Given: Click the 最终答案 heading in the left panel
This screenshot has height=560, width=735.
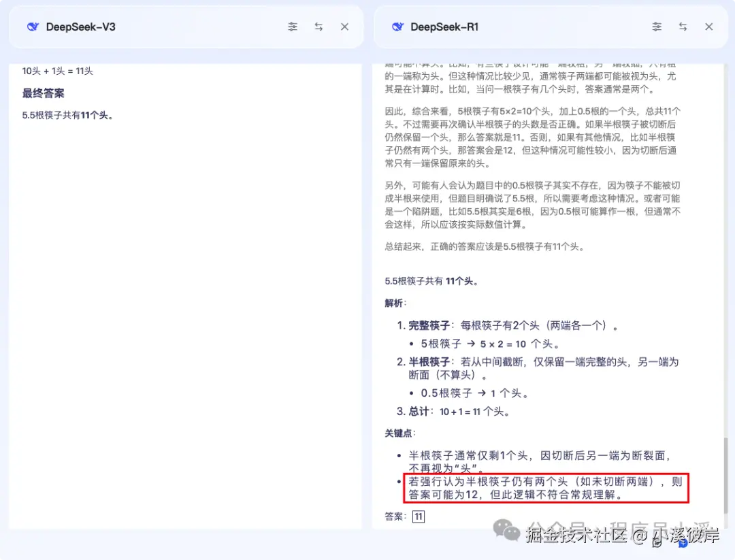Looking at the screenshot, I should 42,93.
